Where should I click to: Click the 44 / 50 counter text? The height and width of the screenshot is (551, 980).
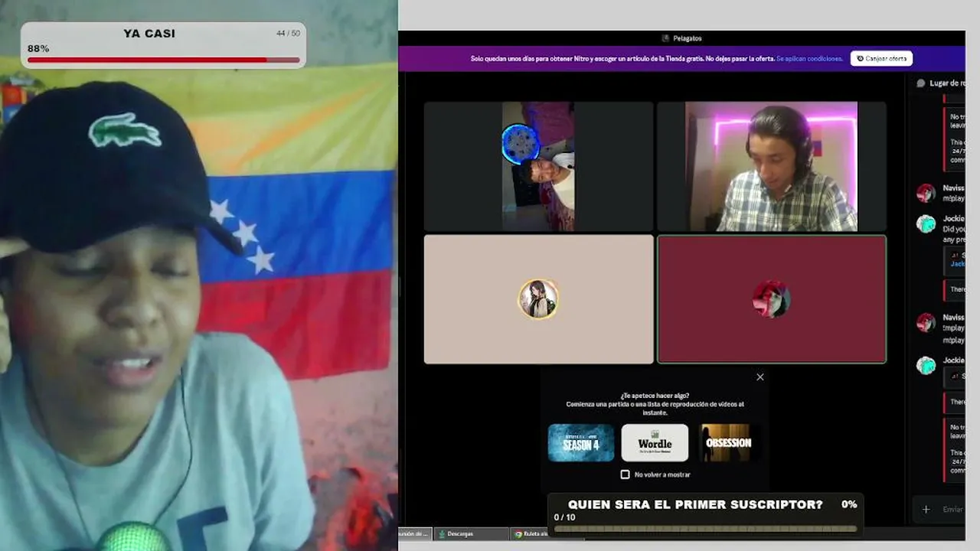tap(288, 34)
